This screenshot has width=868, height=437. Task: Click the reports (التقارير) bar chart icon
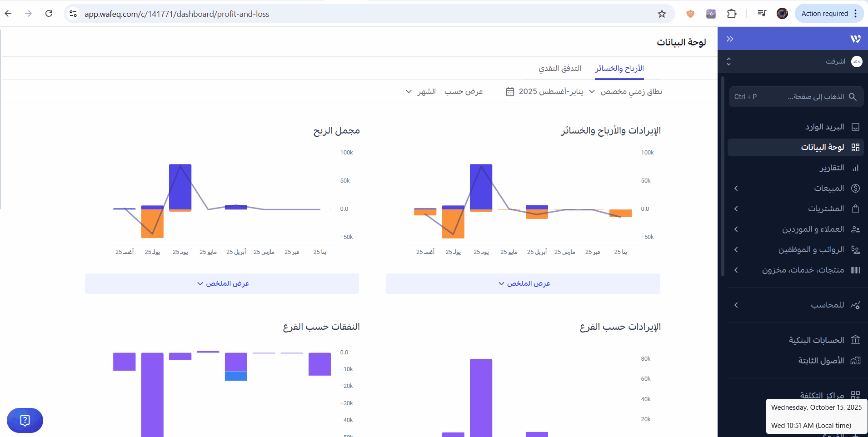click(855, 168)
